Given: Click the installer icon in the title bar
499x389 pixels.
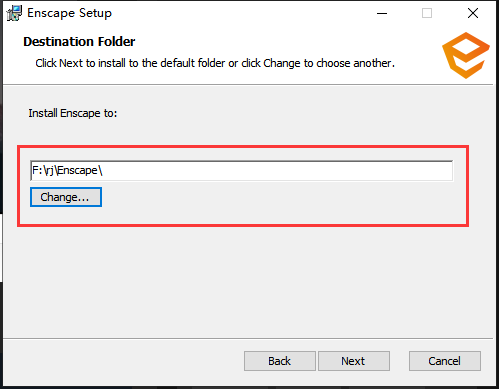Looking at the screenshot, I should [14, 13].
